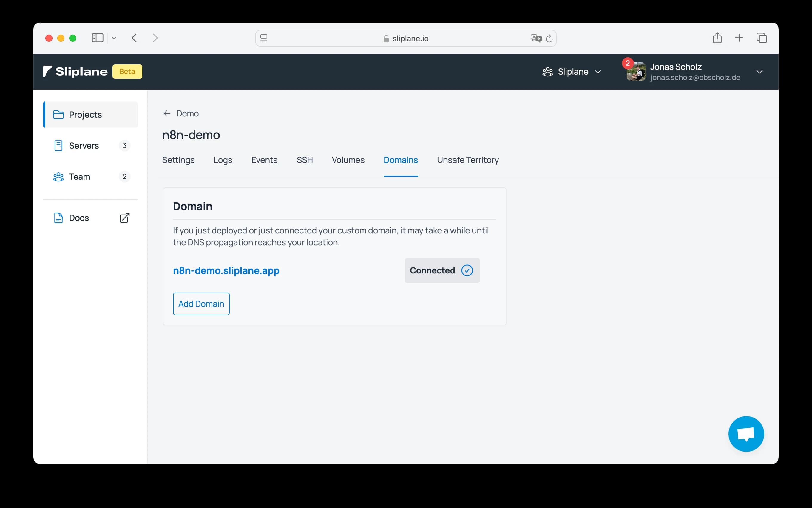Open the sidebar options chevron in Safari
The height and width of the screenshot is (508, 812).
[x=114, y=38]
